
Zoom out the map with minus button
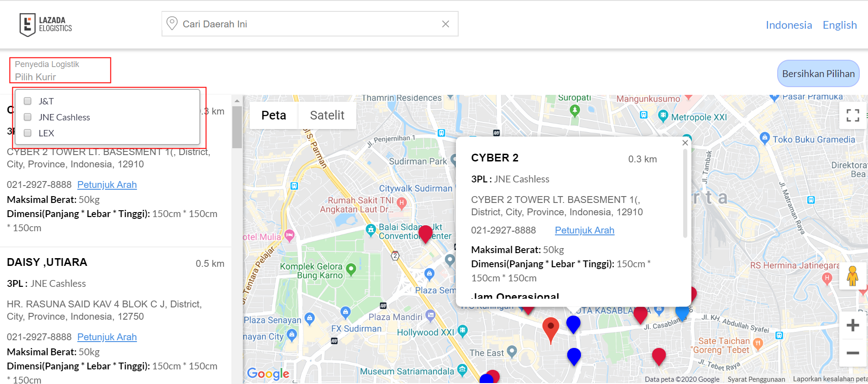(x=852, y=353)
